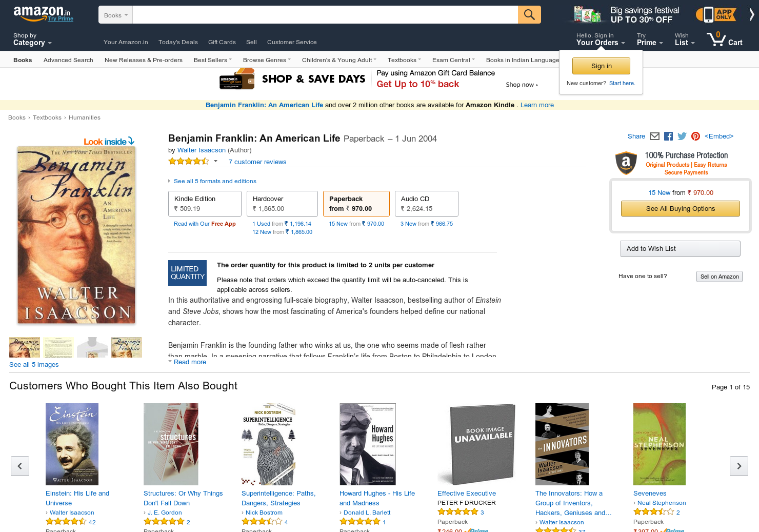Select the Kindle Edition format
The height and width of the screenshot is (532, 759).
(x=205, y=204)
